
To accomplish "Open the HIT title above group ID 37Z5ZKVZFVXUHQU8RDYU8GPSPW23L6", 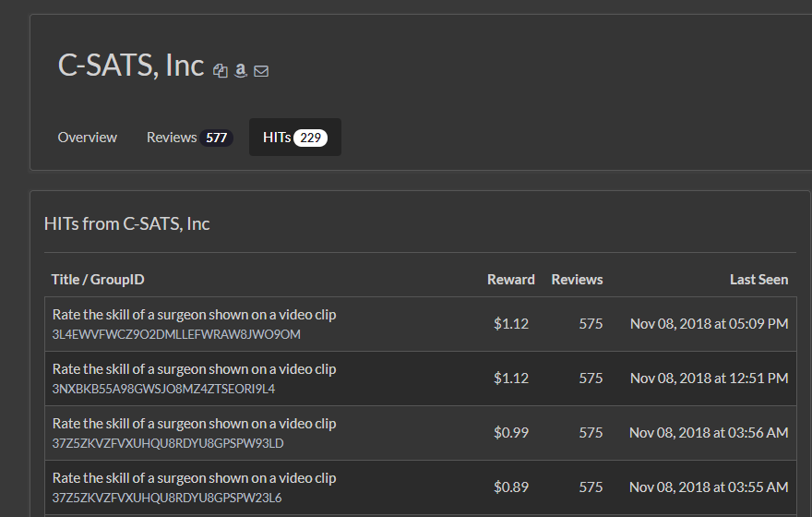I will coord(194,478).
